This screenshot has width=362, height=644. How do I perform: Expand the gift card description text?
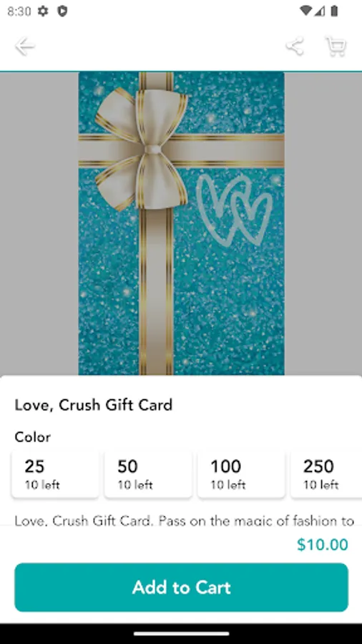(x=185, y=521)
